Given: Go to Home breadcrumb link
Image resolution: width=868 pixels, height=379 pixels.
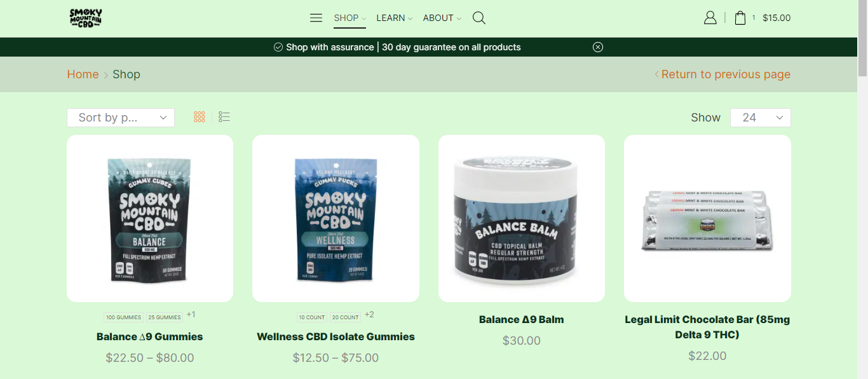Looking at the screenshot, I should (x=83, y=74).
